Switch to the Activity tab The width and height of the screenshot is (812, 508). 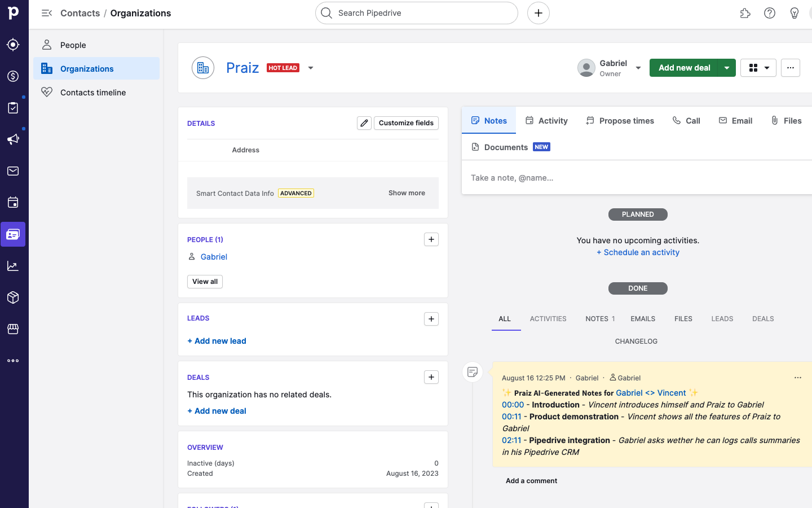[546, 121]
